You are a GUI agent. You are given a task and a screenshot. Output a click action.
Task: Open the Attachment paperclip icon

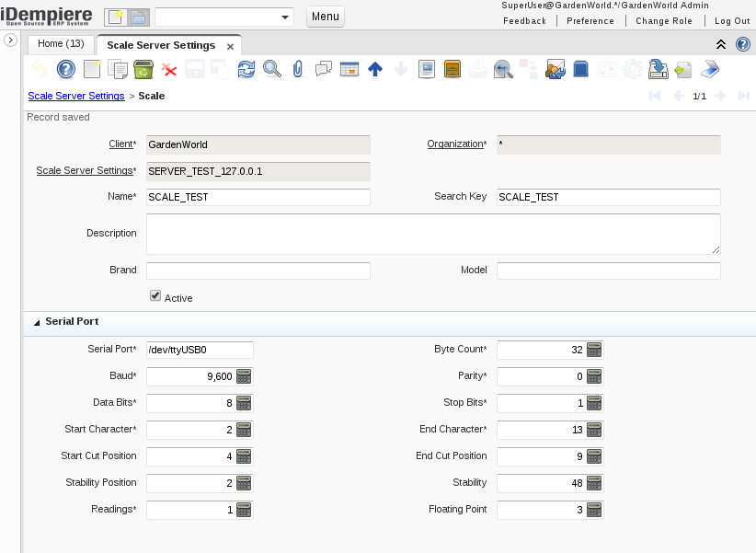coord(297,69)
